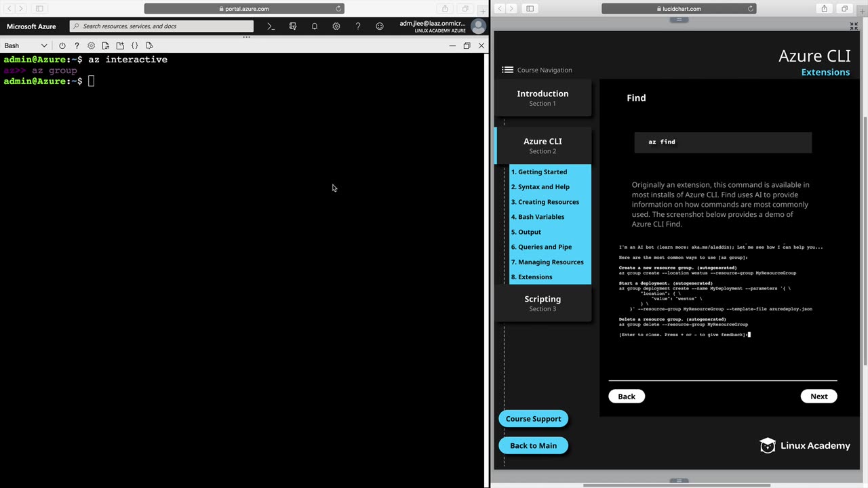The width and height of the screenshot is (868, 488).
Task: Select lesson 1. Getting Started
Action: tap(550, 171)
